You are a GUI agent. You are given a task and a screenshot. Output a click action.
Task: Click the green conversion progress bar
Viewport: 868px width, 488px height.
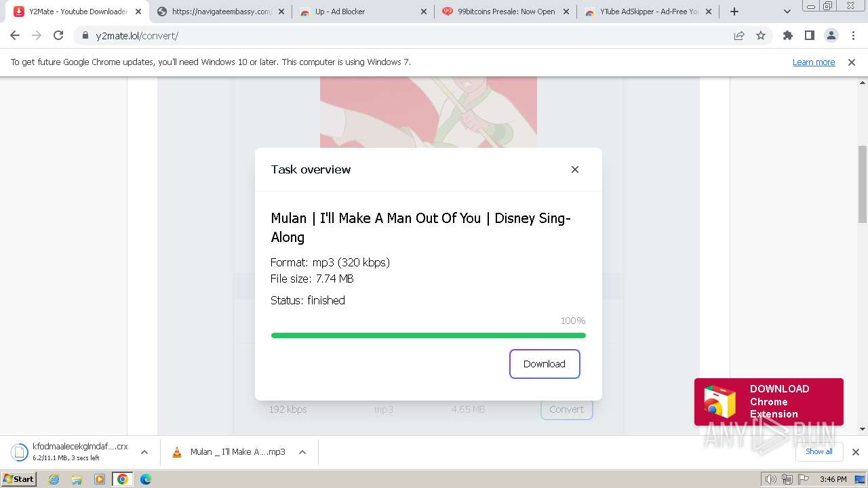[x=428, y=335]
